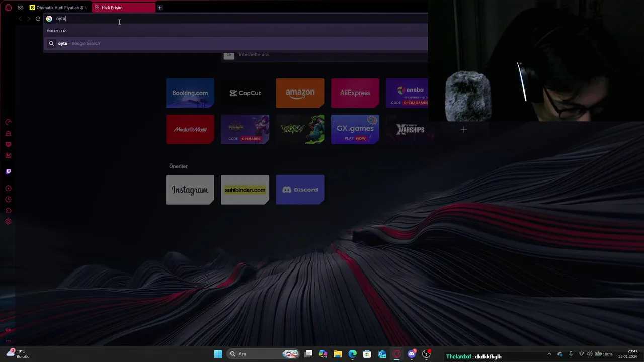The width and height of the screenshot is (644, 362).
Task: Open the Booking.com speed dial tile
Action: 190,93
